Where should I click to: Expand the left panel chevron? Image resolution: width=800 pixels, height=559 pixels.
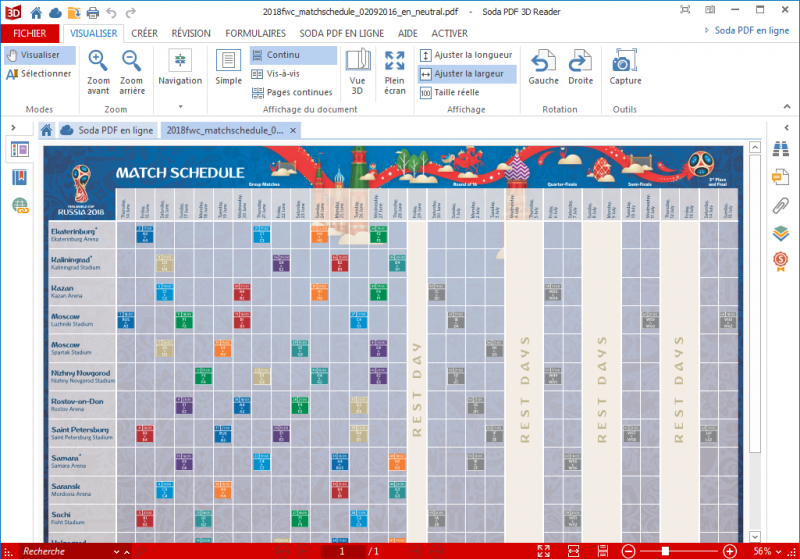(x=13, y=128)
